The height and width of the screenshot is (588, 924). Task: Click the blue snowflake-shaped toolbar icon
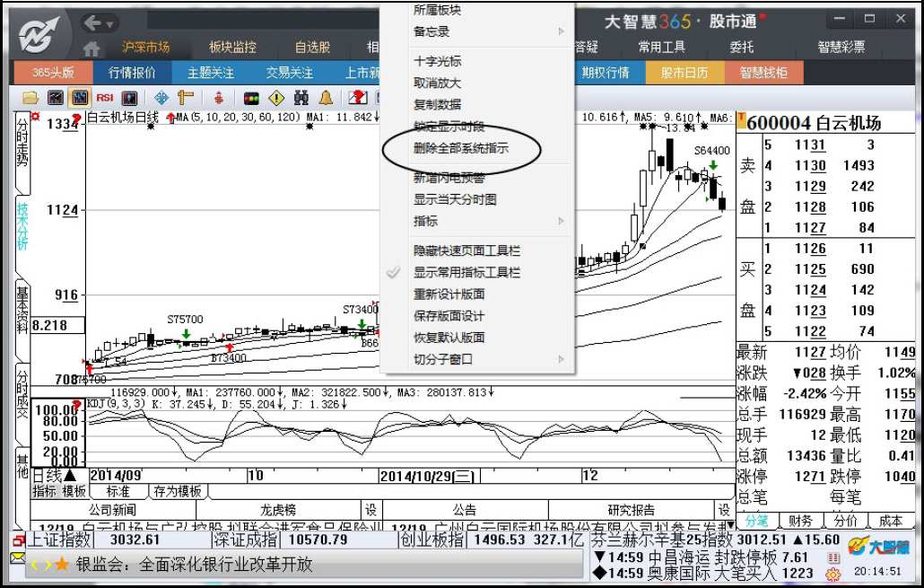click(161, 97)
